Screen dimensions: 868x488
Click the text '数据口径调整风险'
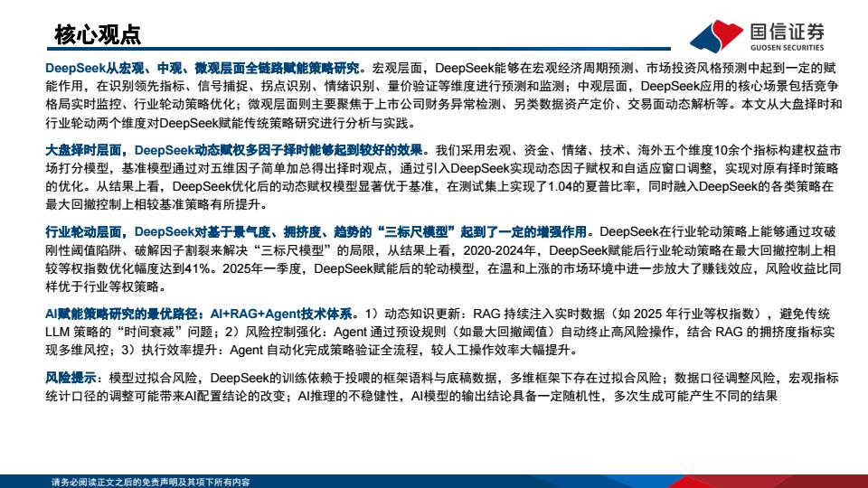(x=724, y=378)
